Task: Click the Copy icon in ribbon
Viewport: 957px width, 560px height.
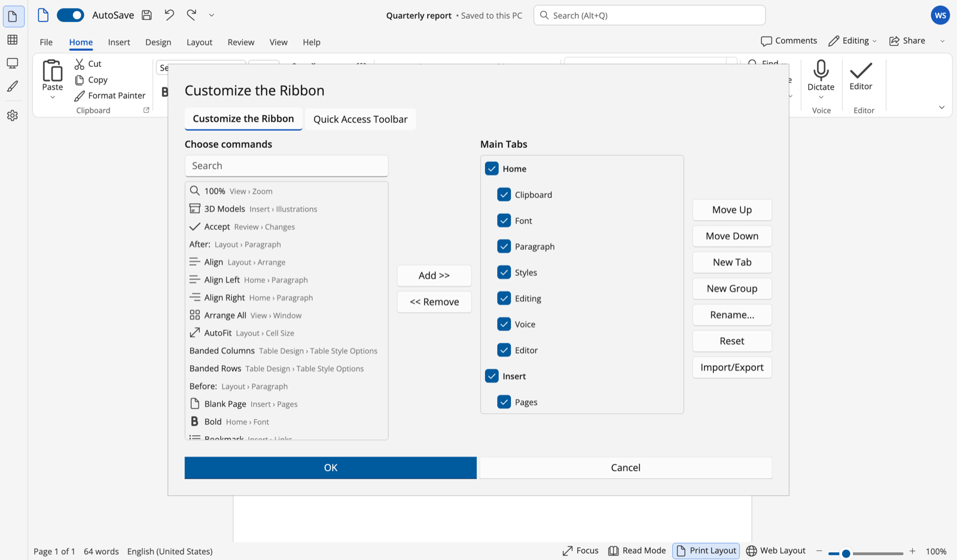Action: coord(80,80)
